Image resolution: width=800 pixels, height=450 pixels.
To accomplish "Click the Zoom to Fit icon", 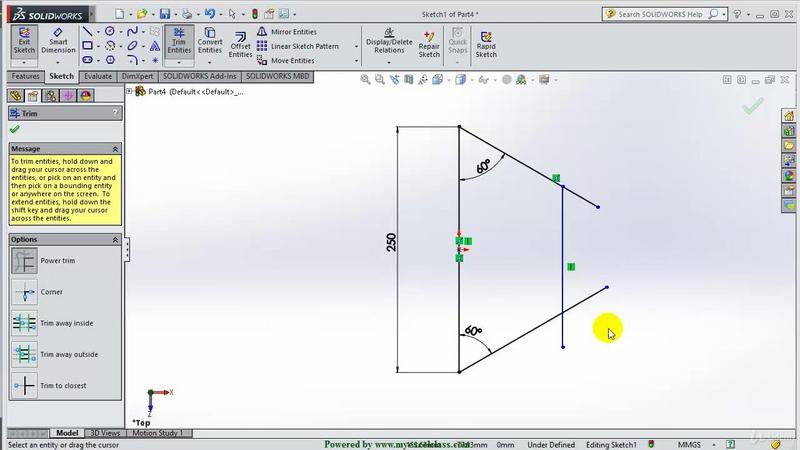I will 365,80.
